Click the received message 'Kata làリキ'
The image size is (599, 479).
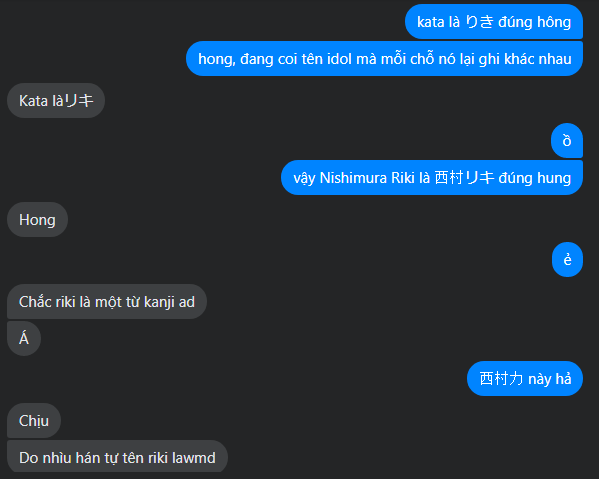tap(56, 100)
